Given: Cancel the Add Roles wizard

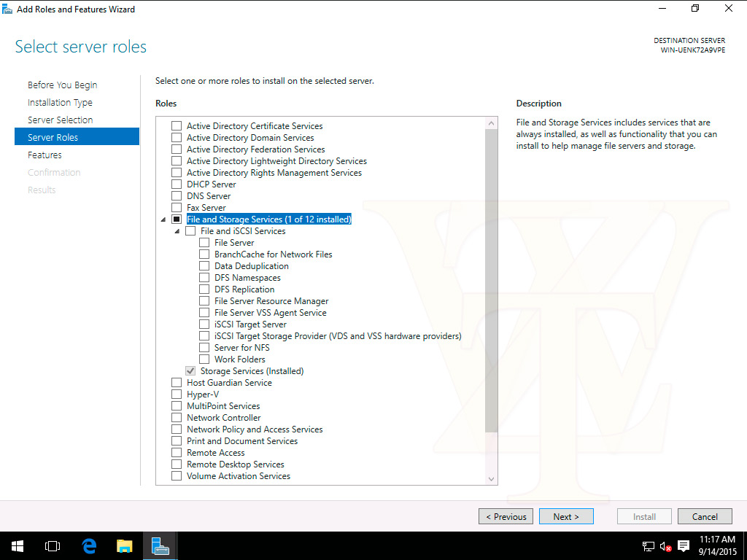Looking at the screenshot, I should pos(704,516).
